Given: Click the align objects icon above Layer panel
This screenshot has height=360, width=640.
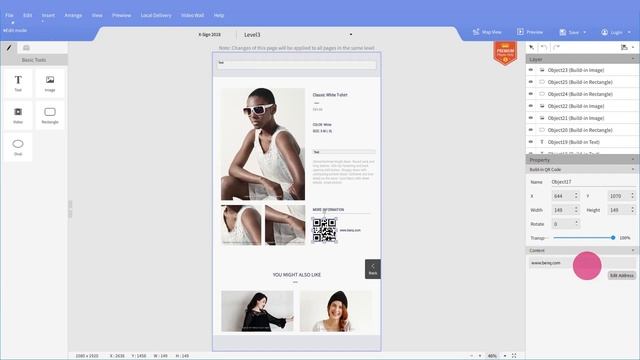Looking at the screenshot, I should (624, 47).
